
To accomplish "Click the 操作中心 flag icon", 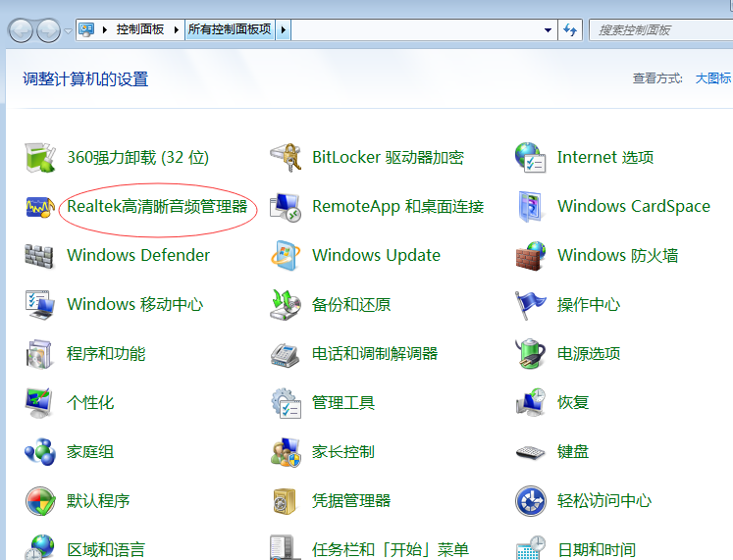I will 530,305.
